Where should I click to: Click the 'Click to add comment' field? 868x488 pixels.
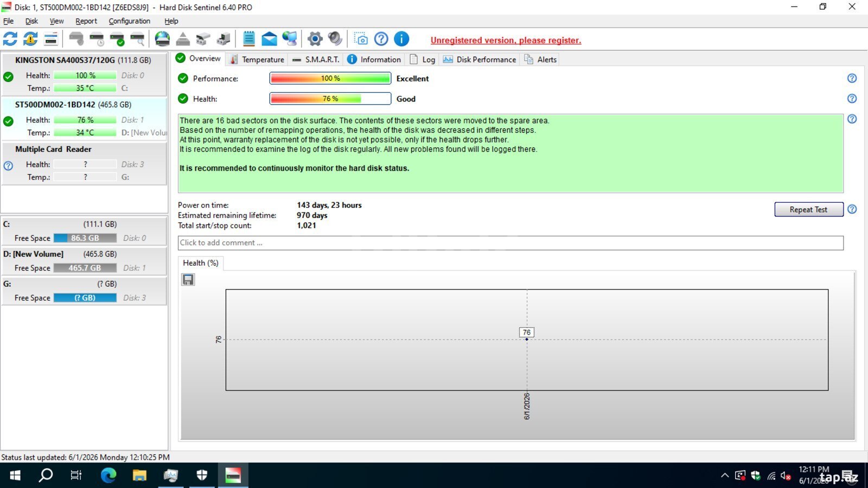pos(510,243)
